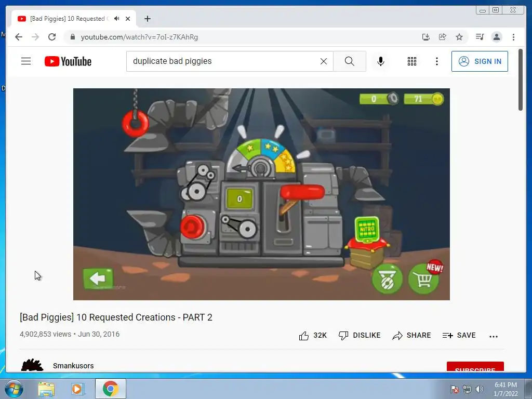Clear the search box with the X
The height and width of the screenshot is (399, 532).
pyautogui.click(x=324, y=61)
